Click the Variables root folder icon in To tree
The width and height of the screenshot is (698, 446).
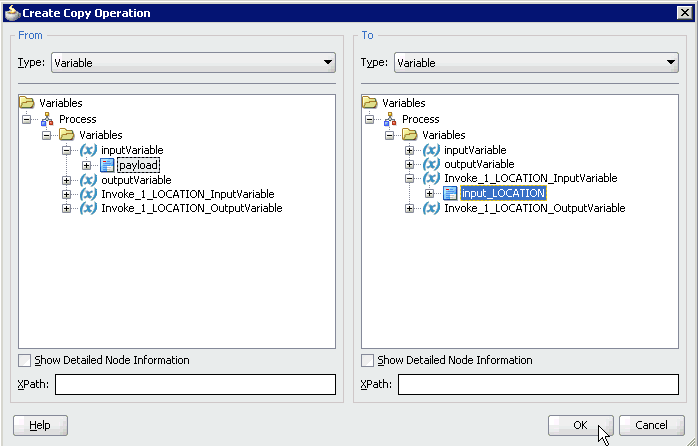[x=369, y=103]
